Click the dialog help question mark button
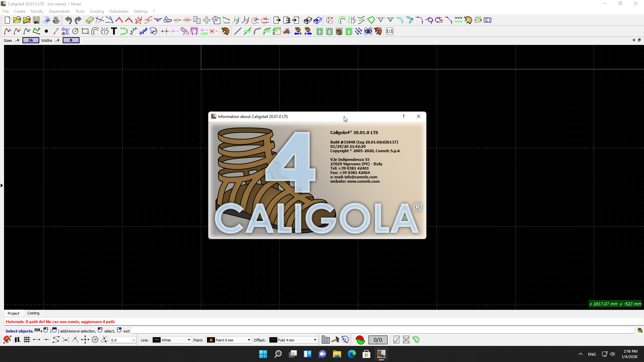 pyautogui.click(x=404, y=116)
